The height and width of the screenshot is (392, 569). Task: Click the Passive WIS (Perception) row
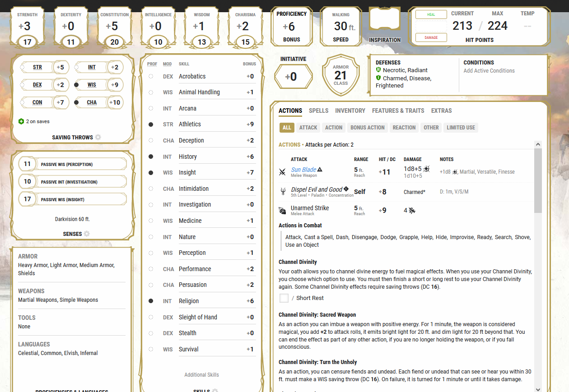pyautogui.click(x=73, y=164)
